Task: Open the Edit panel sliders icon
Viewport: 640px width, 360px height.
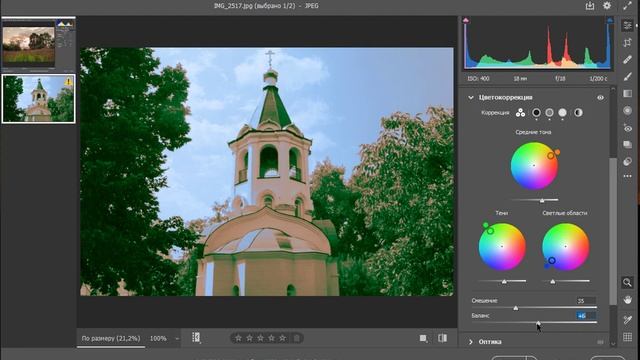Action: click(627, 26)
